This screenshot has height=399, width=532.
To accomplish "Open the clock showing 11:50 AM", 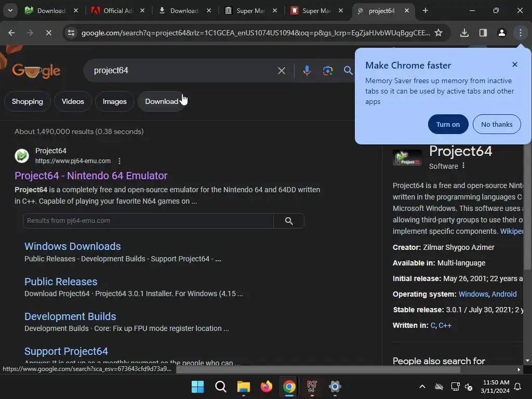I will point(495,387).
